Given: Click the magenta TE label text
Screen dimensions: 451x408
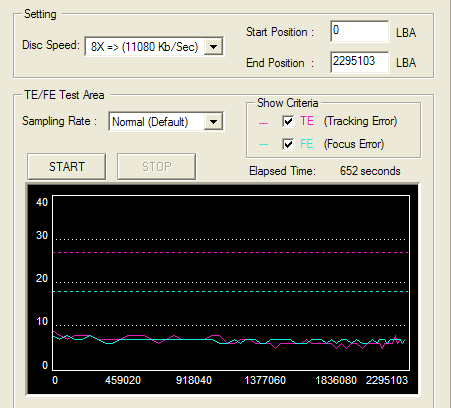Looking at the screenshot, I should point(307,121).
